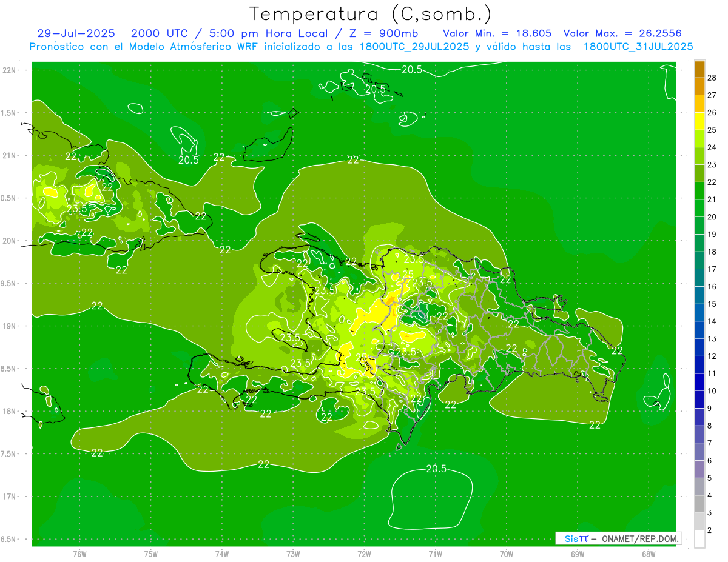Click the "9.5N" latitude axis label

coord(9,284)
